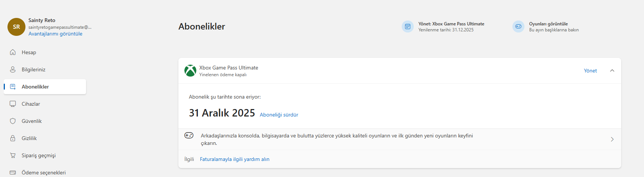644x177 pixels.
Task: Click the Xbox logo in subscription card
Action: click(190, 71)
